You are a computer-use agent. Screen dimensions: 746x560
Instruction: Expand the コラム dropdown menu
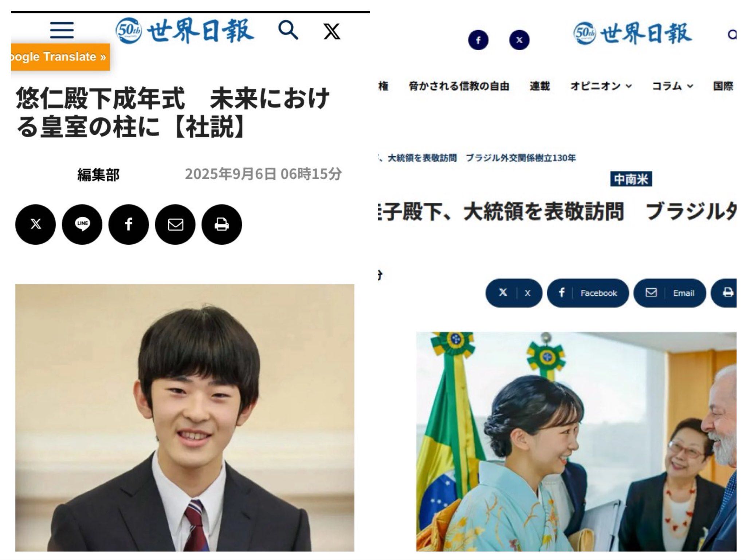672,86
